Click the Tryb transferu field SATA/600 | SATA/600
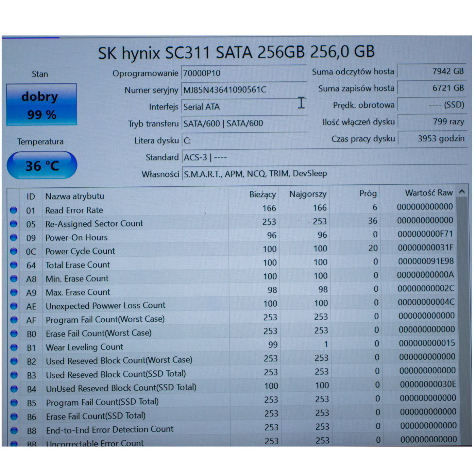The image size is (476, 476). coord(244,123)
